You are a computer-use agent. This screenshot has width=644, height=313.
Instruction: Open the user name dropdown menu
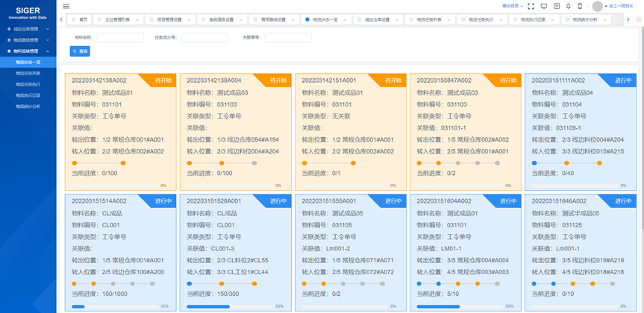pyautogui.click(x=619, y=6)
